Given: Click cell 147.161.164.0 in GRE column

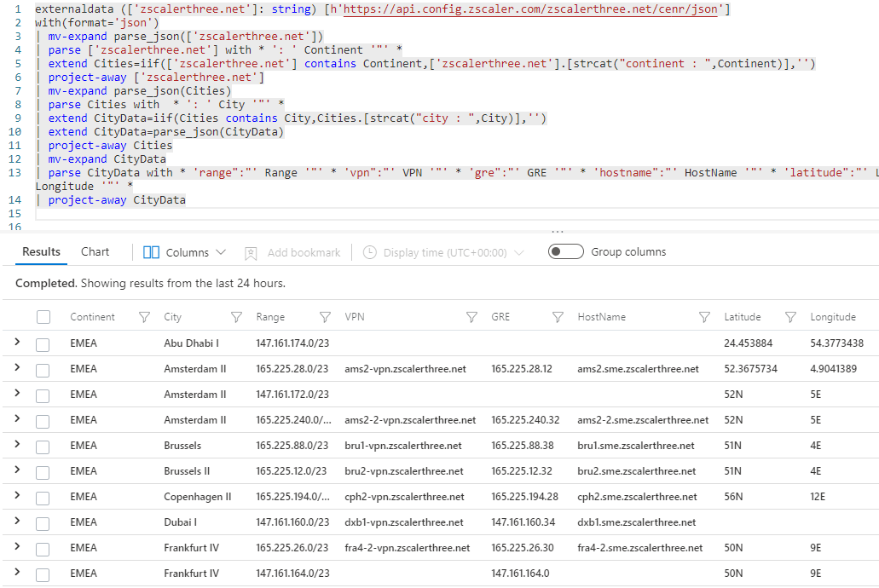Looking at the screenshot, I should pyautogui.click(x=520, y=574).
